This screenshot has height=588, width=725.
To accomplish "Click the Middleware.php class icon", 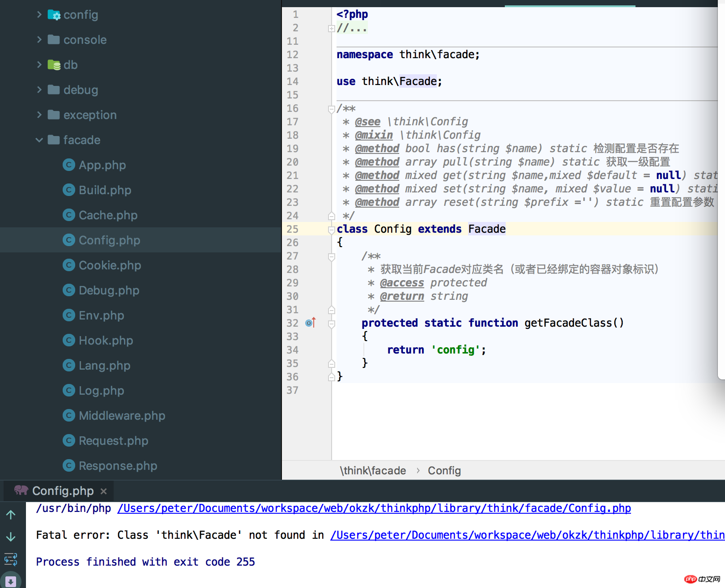I will coord(68,416).
